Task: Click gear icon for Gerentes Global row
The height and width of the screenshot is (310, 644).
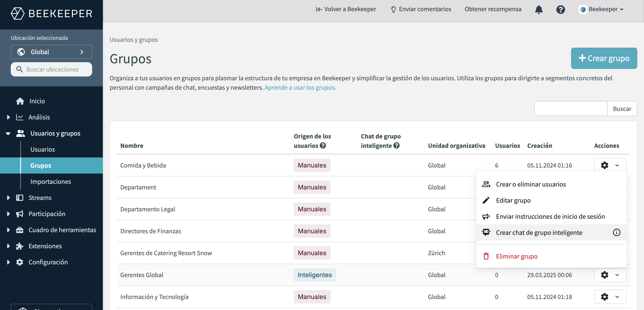Action: click(604, 275)
